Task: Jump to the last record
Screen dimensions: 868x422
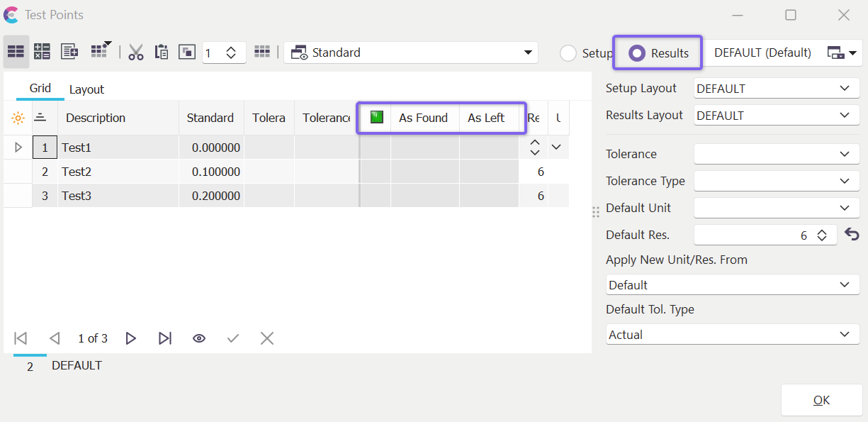Action: tap(164, 338)
